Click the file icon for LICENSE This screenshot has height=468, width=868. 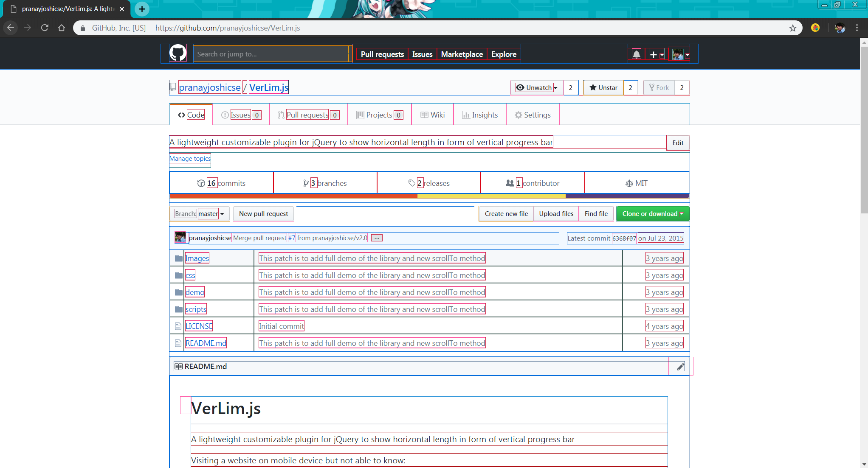[178, 326]
